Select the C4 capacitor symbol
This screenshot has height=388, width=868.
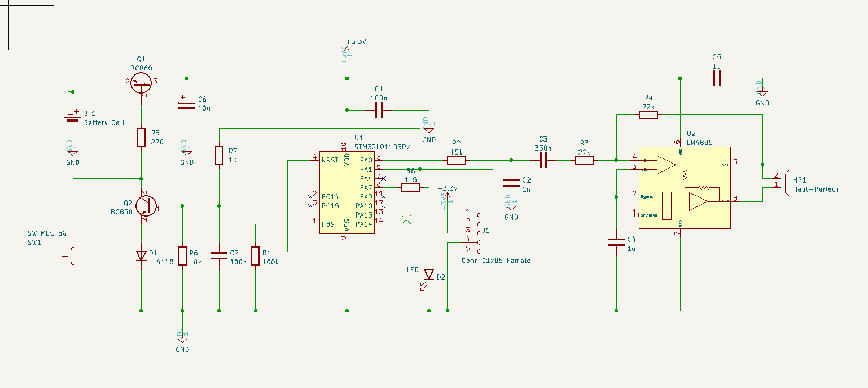coord(616,242)
